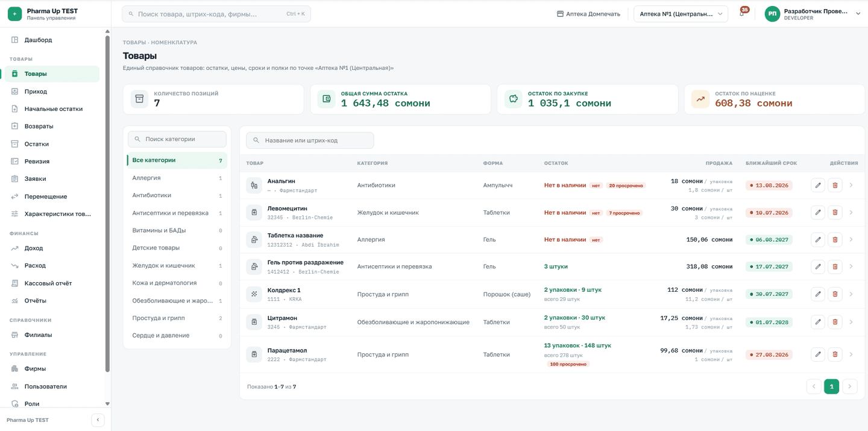Expand the Таблетка название row chevron
The width and height of the screenshot is (868, 431).
click(851, 239)
